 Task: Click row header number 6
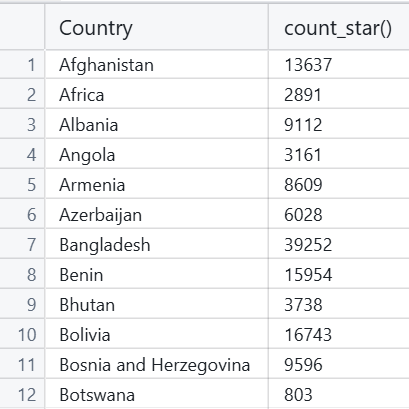22,215
